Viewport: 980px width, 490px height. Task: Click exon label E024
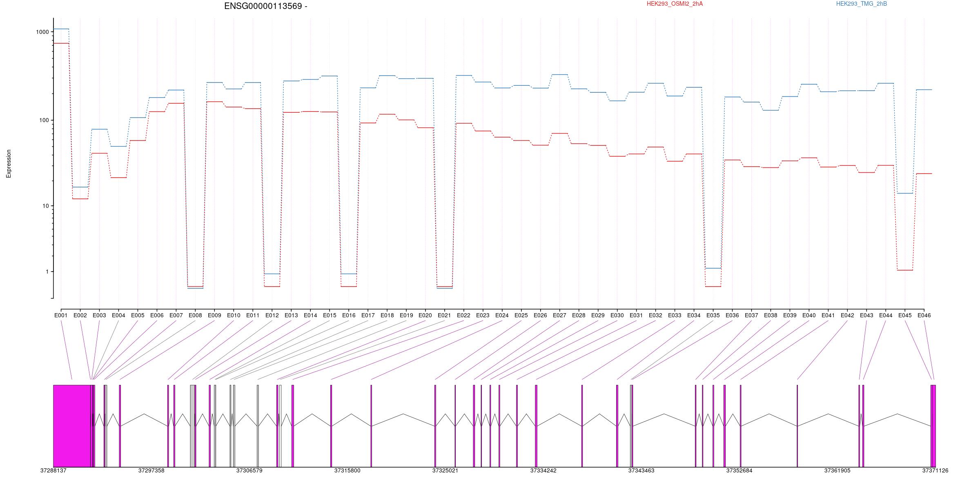click(502, 316)
